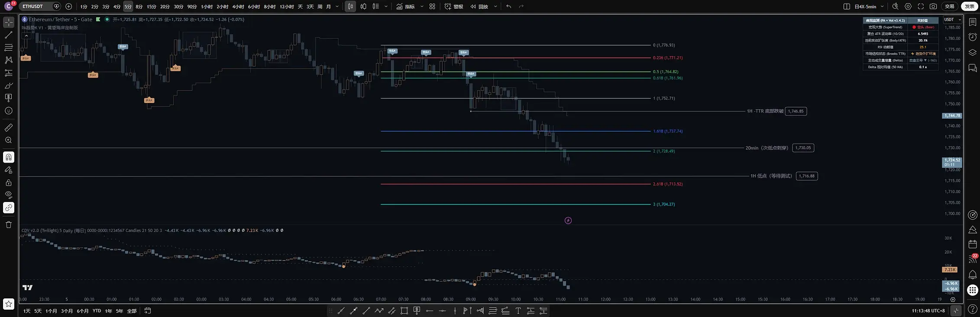Redo the last chart action
The height and width of the screenshot is (317, 980).
tap(521, 6)
